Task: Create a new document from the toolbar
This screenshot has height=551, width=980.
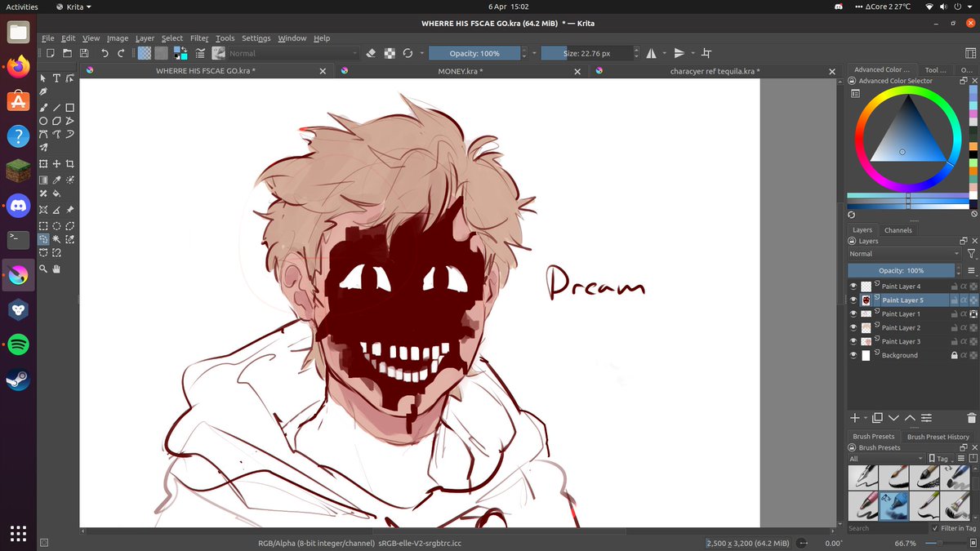Action: (x=50, y=53)
